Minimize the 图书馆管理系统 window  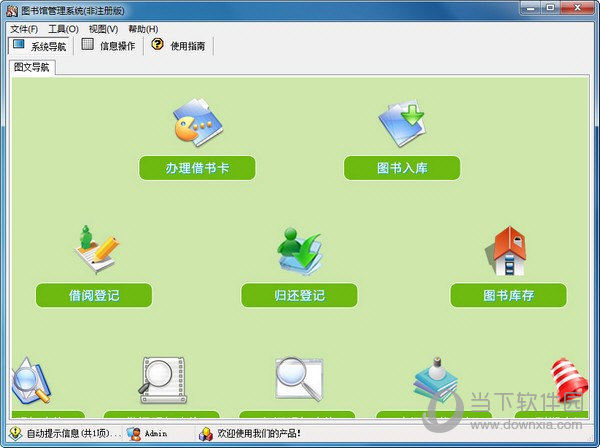point(530,8)
